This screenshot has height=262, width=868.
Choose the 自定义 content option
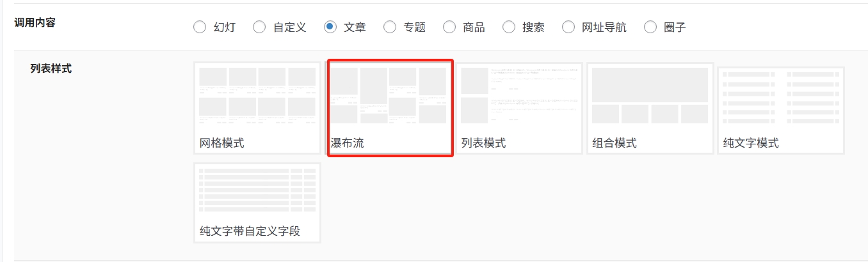pos(259,27)
